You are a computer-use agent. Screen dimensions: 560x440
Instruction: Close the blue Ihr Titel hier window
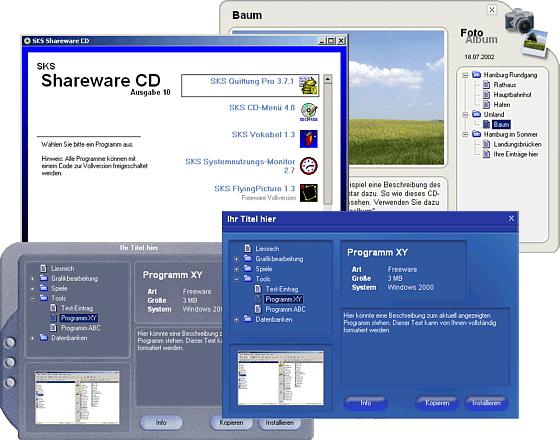[x=511, y=218]
